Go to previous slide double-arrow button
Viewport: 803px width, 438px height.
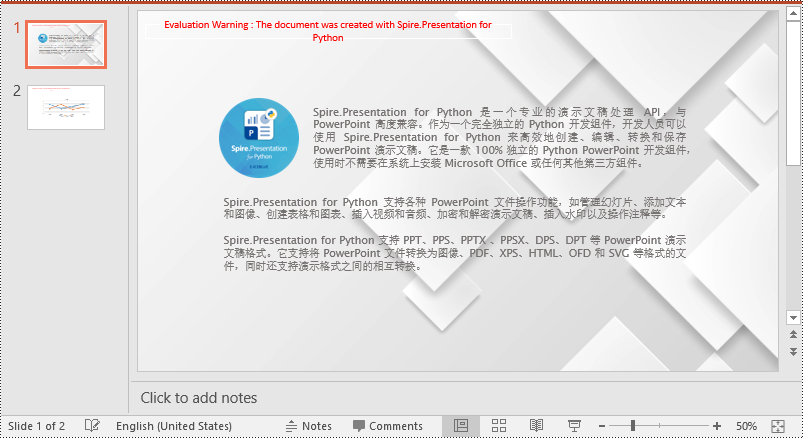[x=793, y=335]
